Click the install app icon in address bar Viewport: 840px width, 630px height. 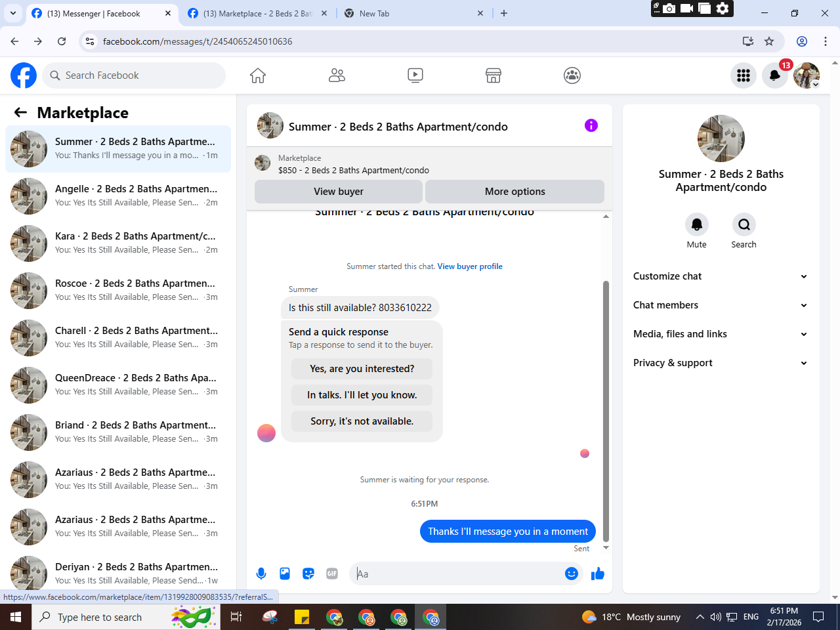click(748, 41)
